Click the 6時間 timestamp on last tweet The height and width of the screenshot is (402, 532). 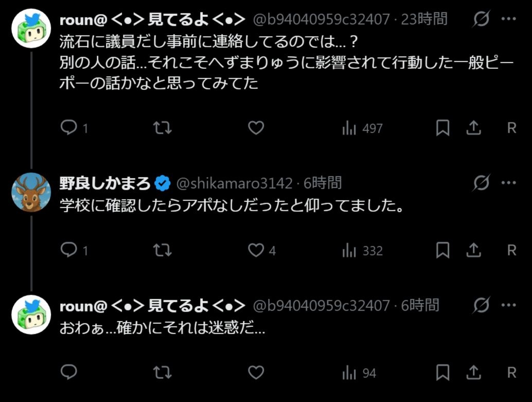pyautogui.click(x=420, y=305)
